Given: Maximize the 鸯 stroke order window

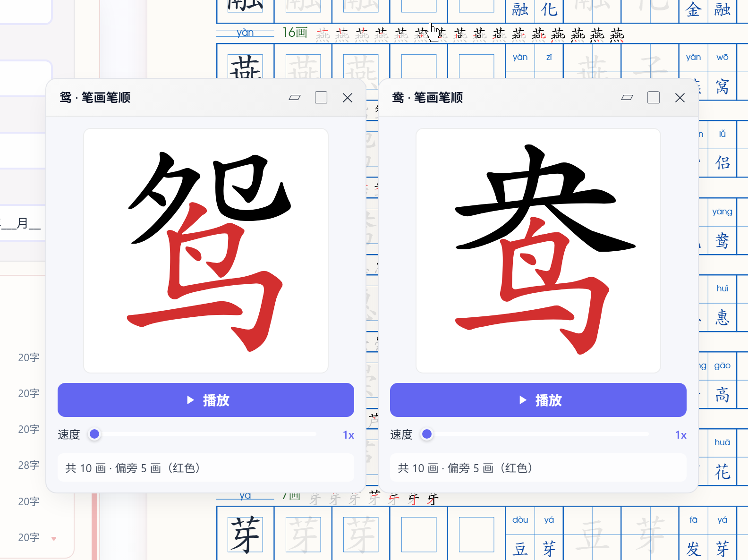Looking at the screenshot, I should (x=654, y=98).
